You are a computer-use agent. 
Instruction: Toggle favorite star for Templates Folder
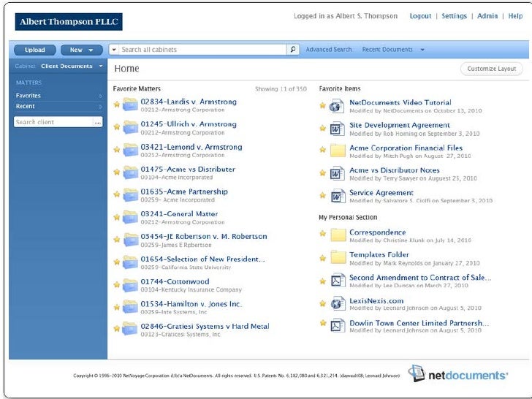(323, 258)
